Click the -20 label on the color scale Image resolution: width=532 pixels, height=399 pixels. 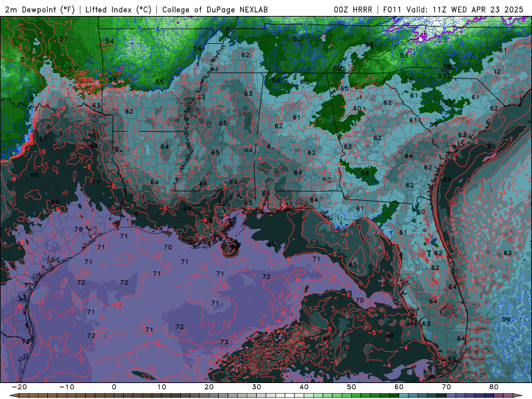(19, 387)
